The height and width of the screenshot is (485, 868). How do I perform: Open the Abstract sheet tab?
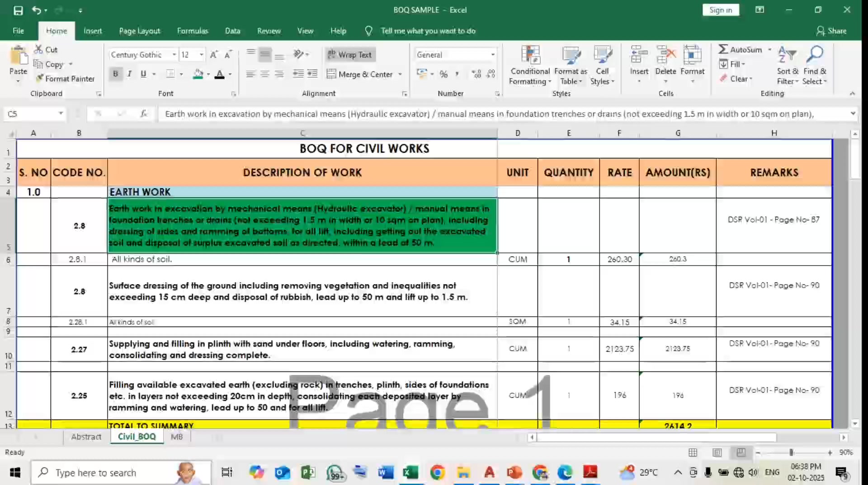point(86,437)
